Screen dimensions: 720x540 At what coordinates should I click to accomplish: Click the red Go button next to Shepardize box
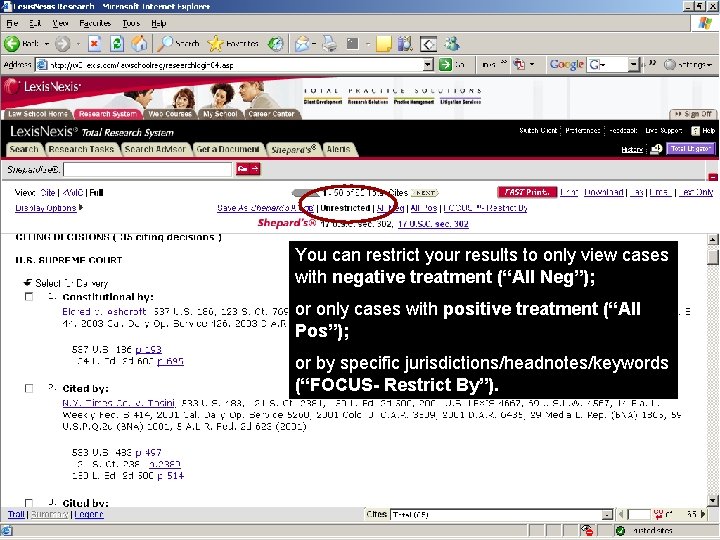tap(248, 169)
